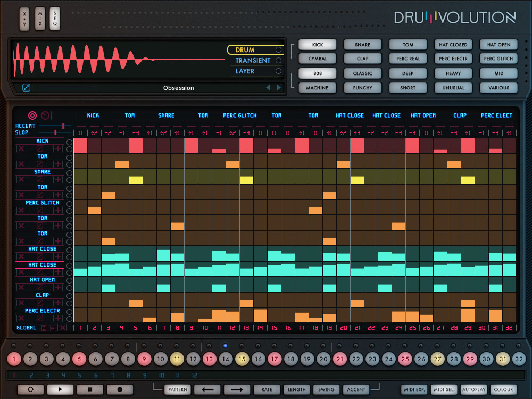Image resolution: width=532 pixels, height=399 pixels.
Task: Switch to the MIX page tab
Action: point(40,19)
